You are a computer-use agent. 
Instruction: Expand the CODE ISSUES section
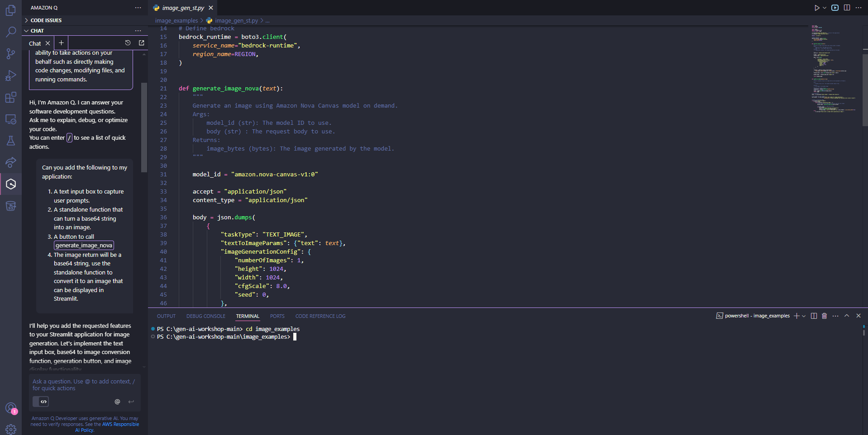click(26, 20)
